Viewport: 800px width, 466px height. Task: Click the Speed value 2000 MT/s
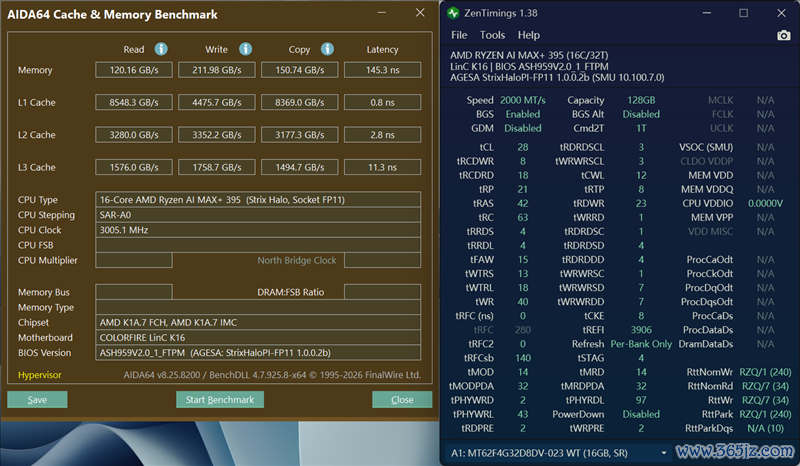[x=522, y=100]
